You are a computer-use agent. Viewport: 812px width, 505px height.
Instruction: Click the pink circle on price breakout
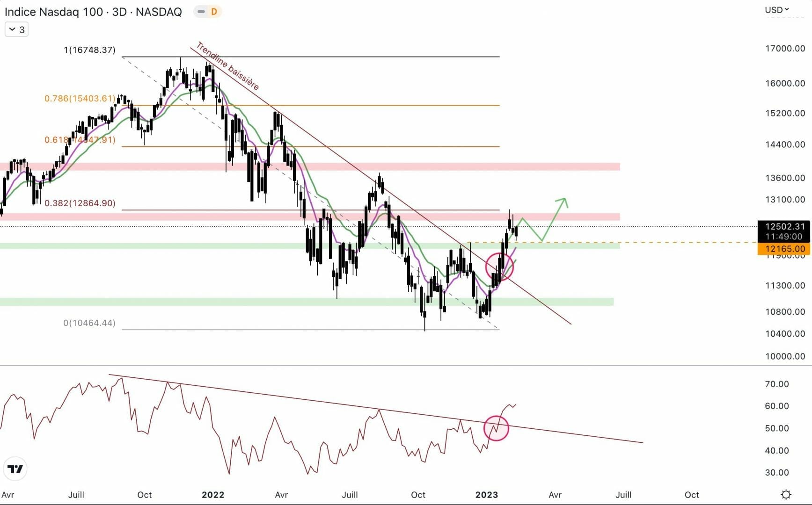(499, 267)
